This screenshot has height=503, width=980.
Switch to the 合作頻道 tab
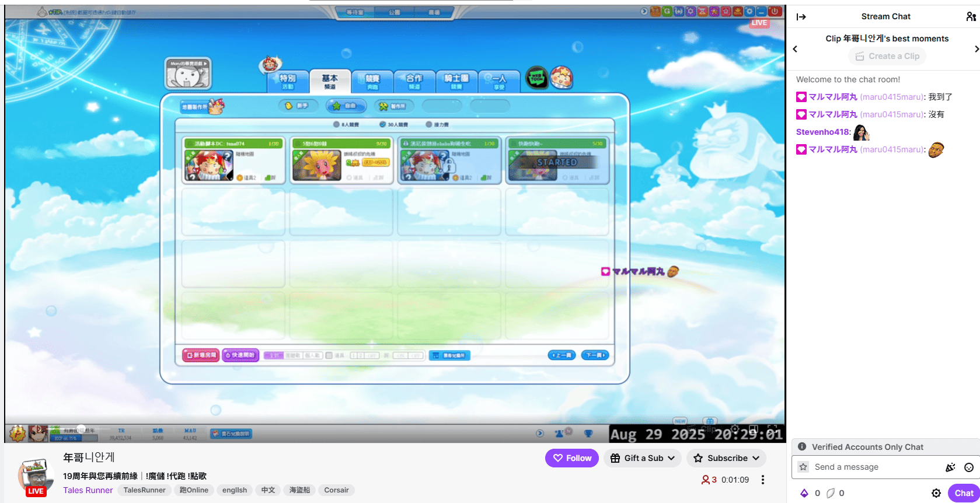(414, 81)
